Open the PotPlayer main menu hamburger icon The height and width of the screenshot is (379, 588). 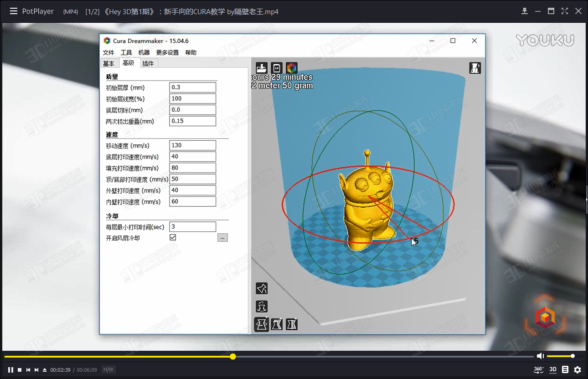click(13, 11)
